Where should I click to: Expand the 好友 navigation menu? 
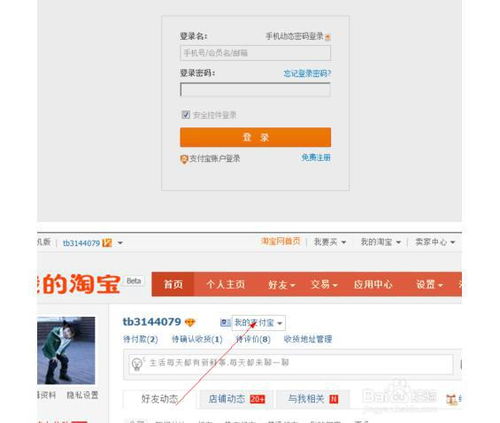[x=282, y=285]
